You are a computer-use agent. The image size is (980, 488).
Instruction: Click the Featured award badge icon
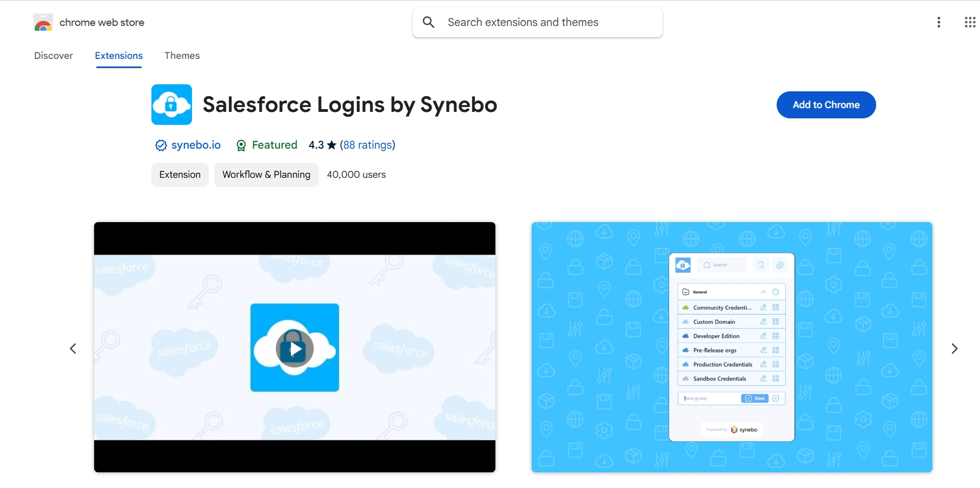click(241, 145)
